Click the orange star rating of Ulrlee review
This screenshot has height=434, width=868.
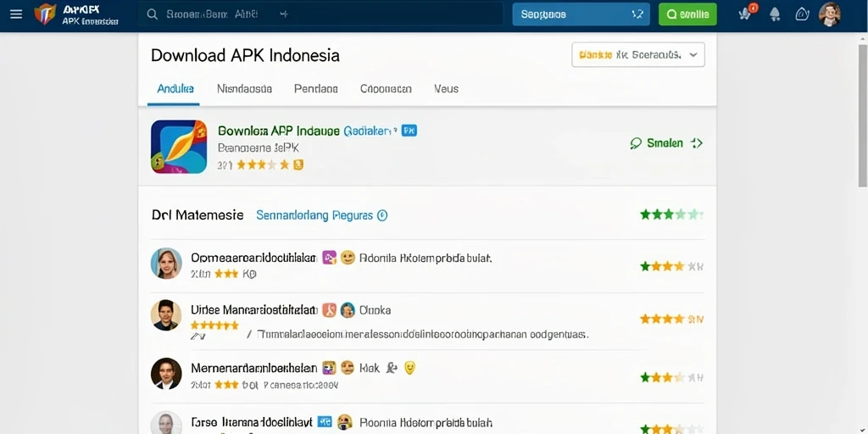click(671, 319)
